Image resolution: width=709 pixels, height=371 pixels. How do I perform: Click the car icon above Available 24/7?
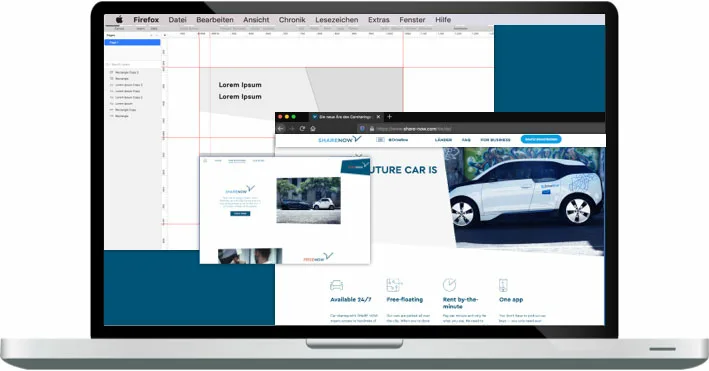click(336, 285)
